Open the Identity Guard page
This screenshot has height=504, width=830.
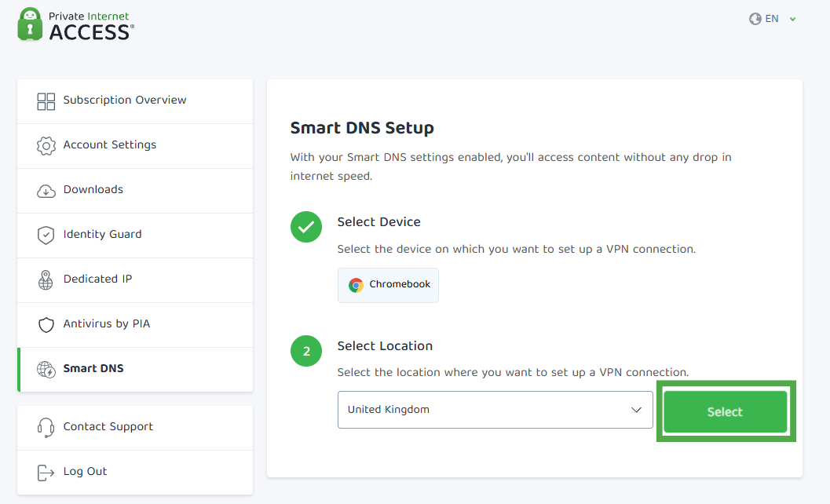pyautogui.click(x=135, y=236)
